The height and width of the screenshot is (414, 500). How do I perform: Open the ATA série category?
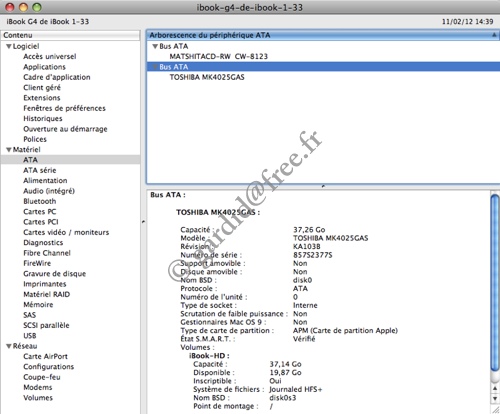(40, 170)
